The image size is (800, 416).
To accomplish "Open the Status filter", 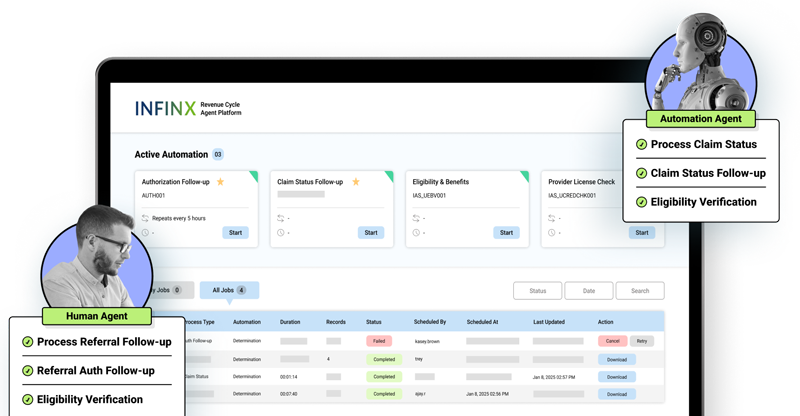I will point(538,290).
